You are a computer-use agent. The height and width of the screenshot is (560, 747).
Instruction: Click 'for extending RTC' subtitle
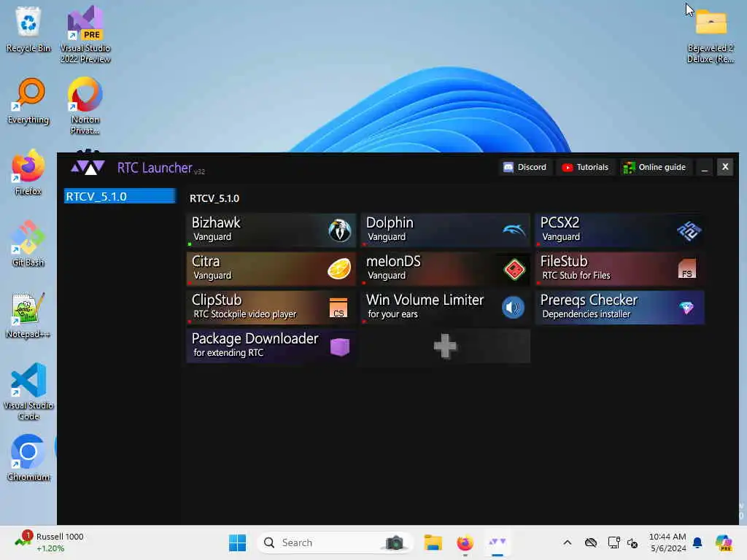coord(228,352)
